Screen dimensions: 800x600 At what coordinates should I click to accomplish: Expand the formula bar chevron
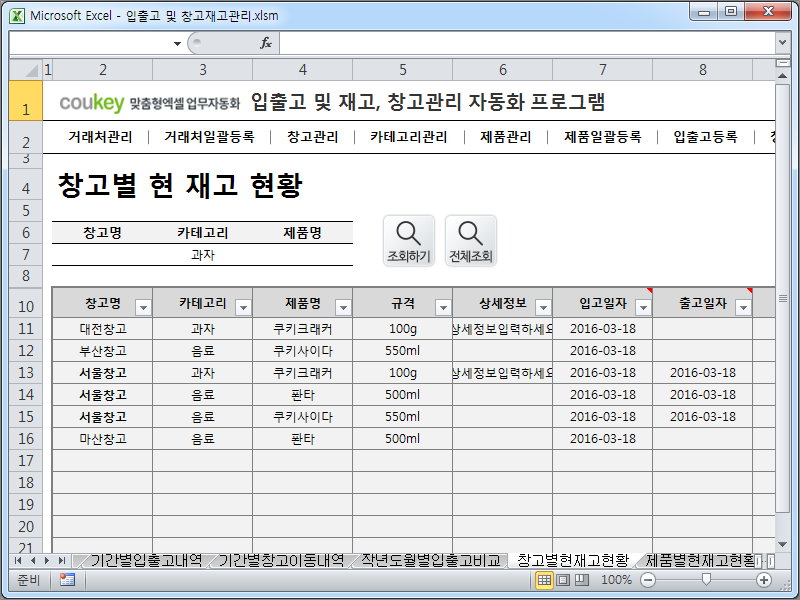pos(782,43)
